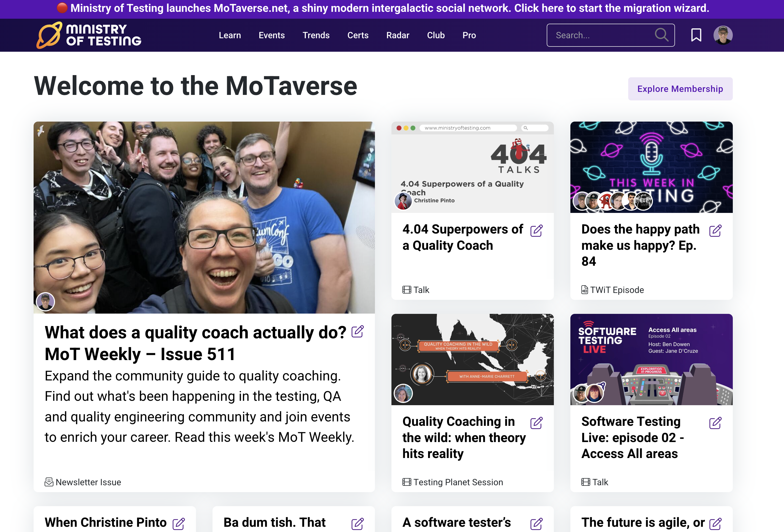The image size is (784, 532).
Task: Open your saved bookmarks icon
Action: click(696, 35)
